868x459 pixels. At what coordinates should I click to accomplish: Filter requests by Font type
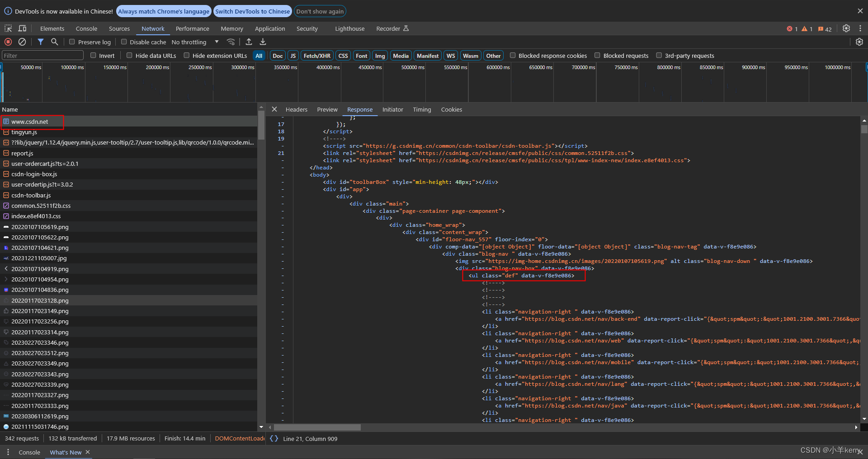[361, 56]
